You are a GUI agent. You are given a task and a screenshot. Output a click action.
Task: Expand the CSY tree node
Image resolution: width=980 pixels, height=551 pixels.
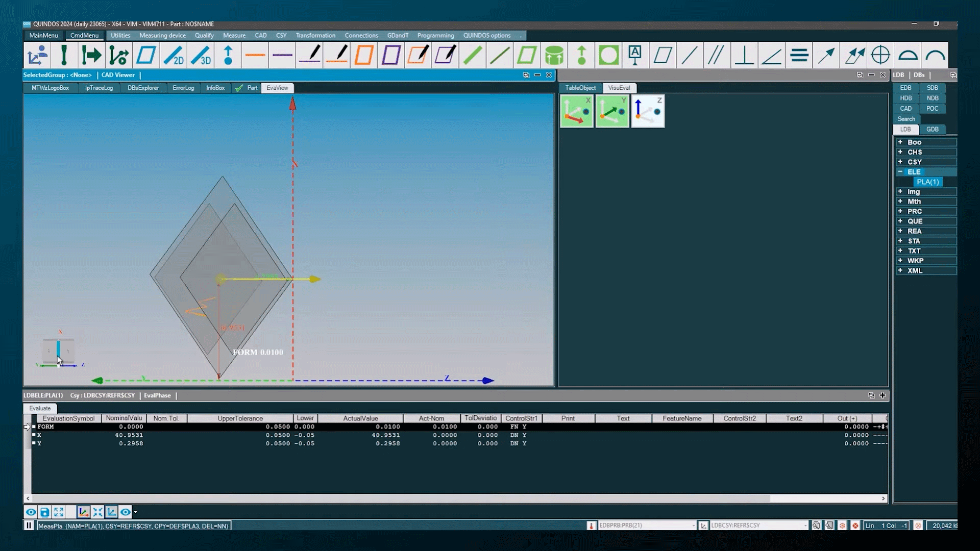point(900,162)
